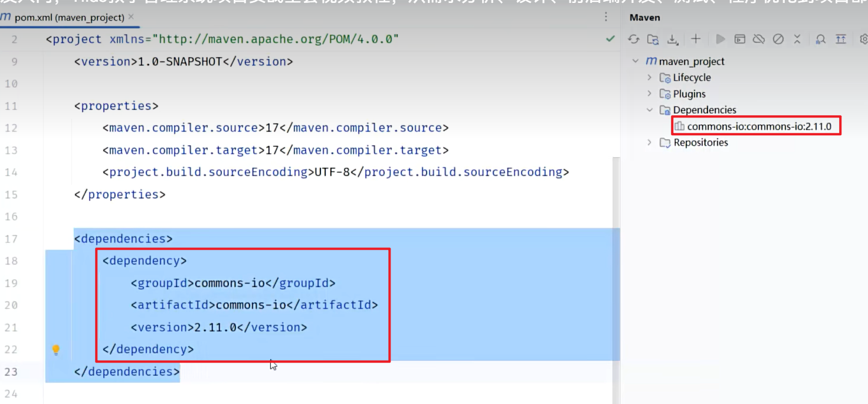Toggle Maven offline mode cloud icon
Image resolution: width=868 pixels, height=404 pixels.
coord(759,39)
